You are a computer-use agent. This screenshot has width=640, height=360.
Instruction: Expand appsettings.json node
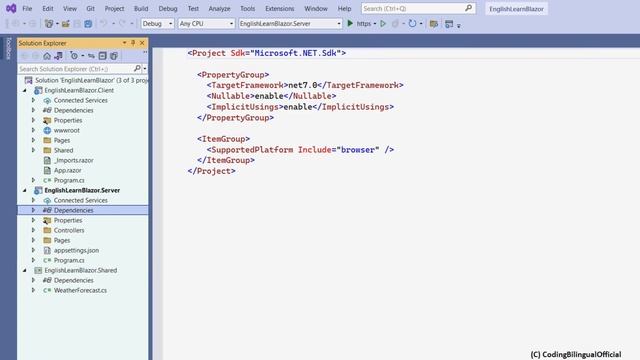click(x=33, y=250)
